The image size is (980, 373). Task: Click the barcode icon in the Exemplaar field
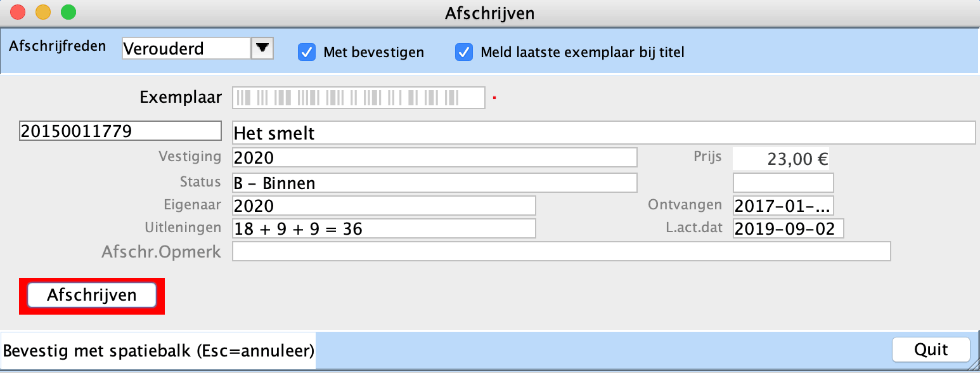358,97
